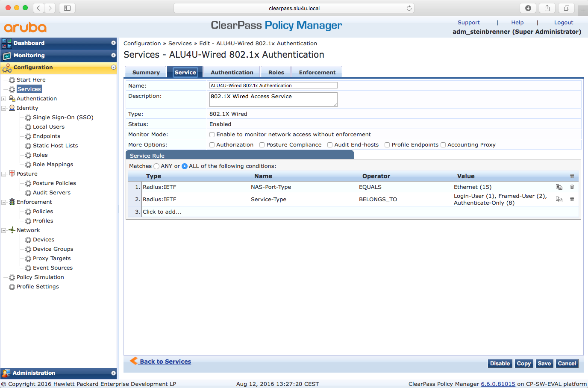Open Safari downloads icon
This screenshot has height=388, width=588.
(528, 8)
